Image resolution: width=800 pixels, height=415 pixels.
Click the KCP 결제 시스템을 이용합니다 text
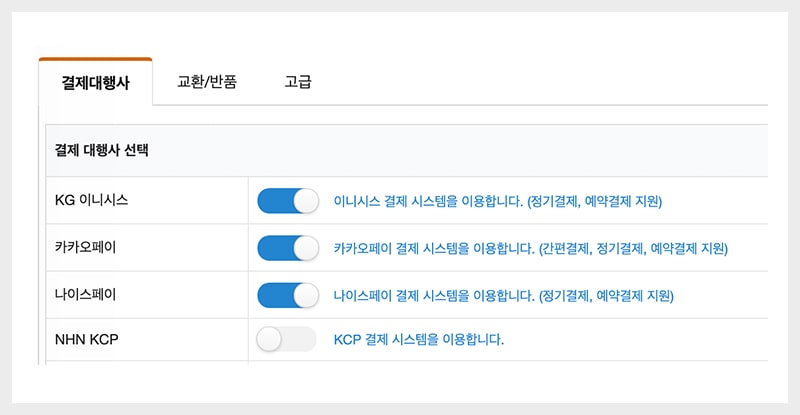coord(418,340)
